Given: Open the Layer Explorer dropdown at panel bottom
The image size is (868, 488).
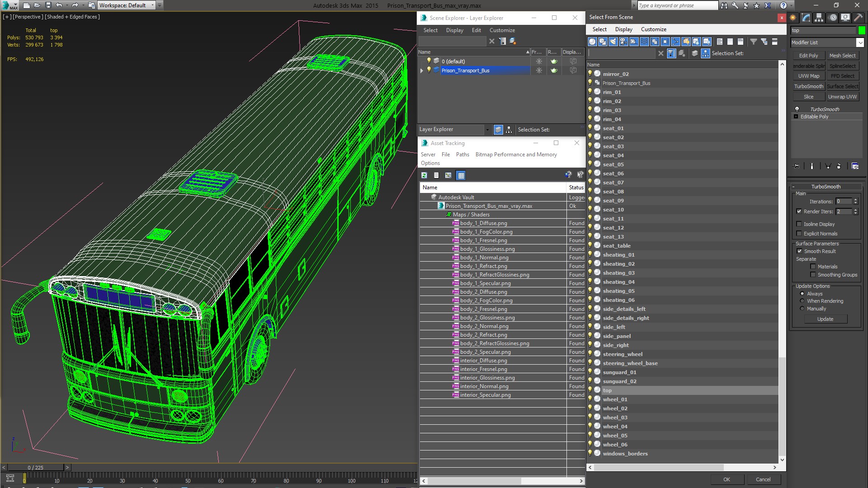Looking at the screenshot, I should pos(487,130).
